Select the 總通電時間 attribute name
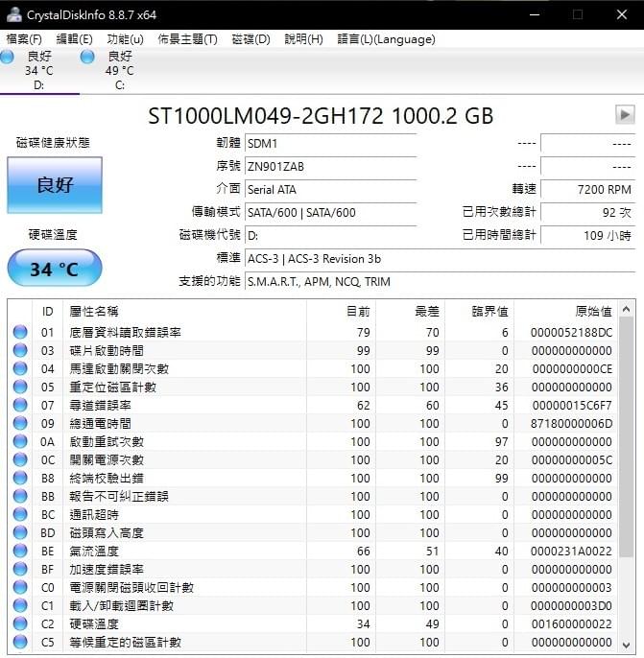This screenshot has width=644, height=658. click(x=101, y=423)
